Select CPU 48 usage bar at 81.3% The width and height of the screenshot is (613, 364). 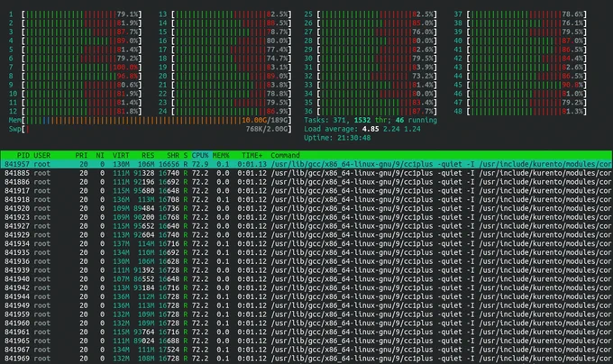(x=520, y=112)
